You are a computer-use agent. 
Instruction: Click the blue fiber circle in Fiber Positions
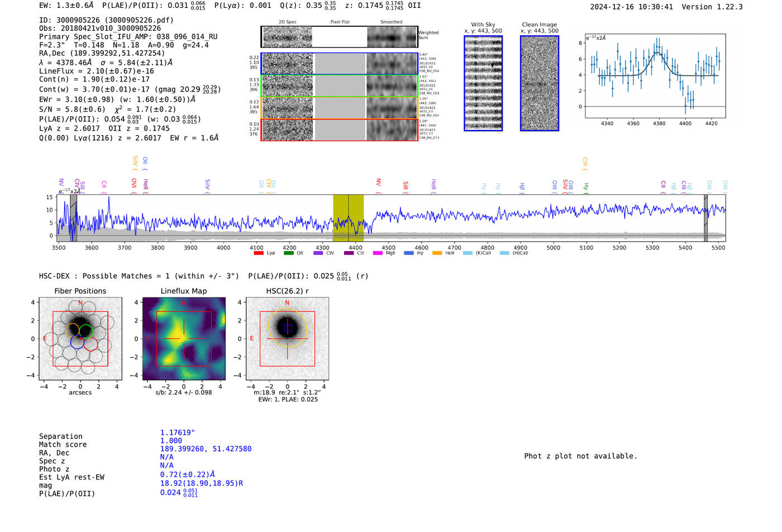77,342
